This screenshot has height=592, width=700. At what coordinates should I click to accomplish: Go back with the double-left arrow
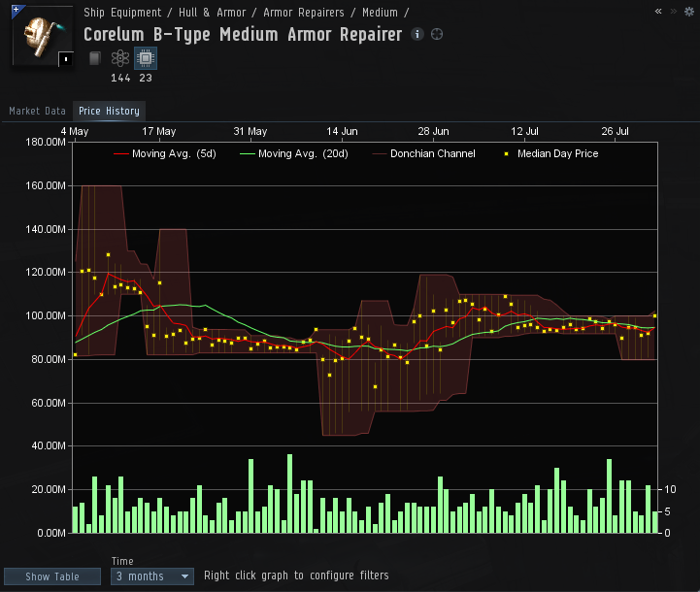click(658, 12)
